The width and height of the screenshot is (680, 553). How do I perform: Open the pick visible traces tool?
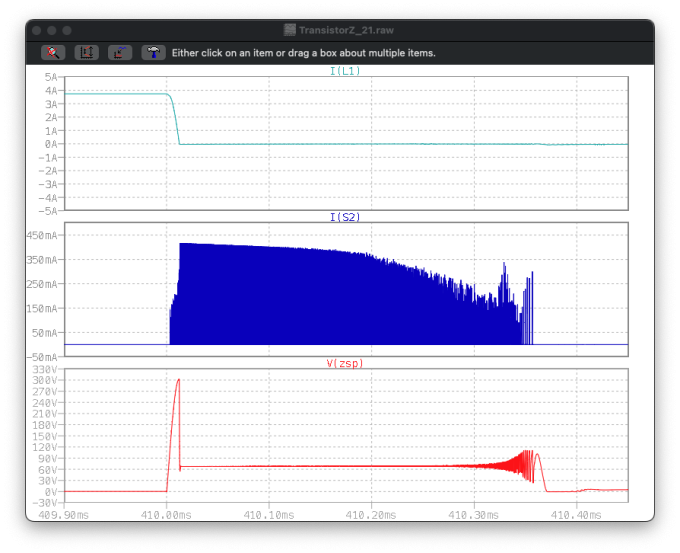coord(120,52)
